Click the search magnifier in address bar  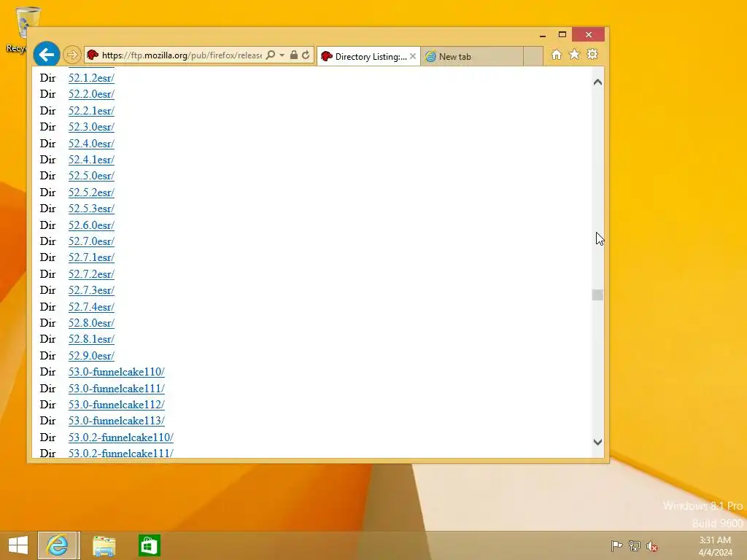(271, 55)
